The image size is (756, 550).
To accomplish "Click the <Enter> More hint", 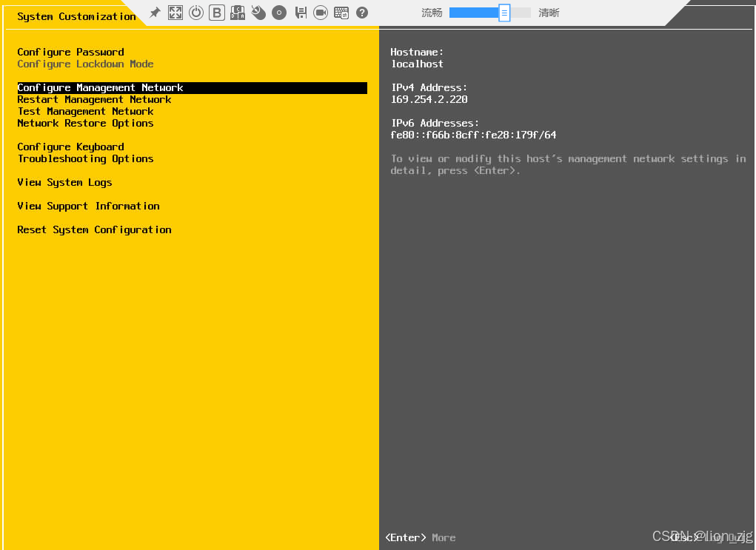I will click(x=421, y=537).
